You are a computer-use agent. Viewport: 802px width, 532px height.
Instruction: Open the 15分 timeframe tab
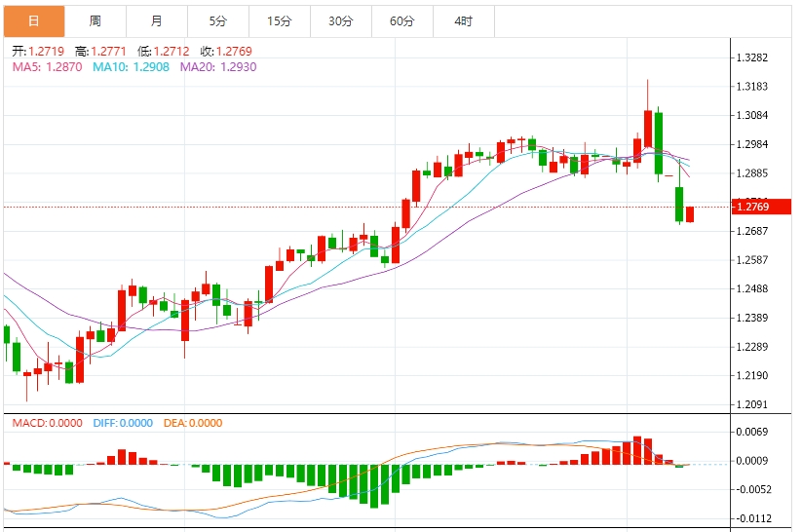pyautogui.click(x=280, y=21)
